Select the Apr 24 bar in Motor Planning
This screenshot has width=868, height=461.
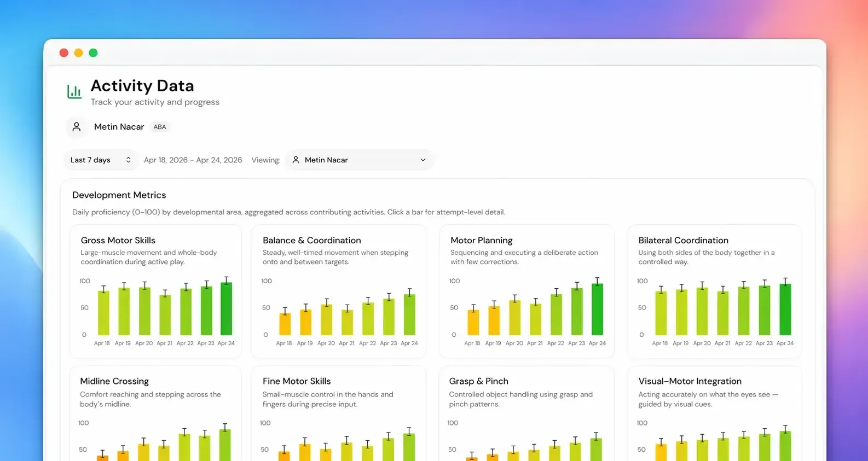tap(598, 310)
